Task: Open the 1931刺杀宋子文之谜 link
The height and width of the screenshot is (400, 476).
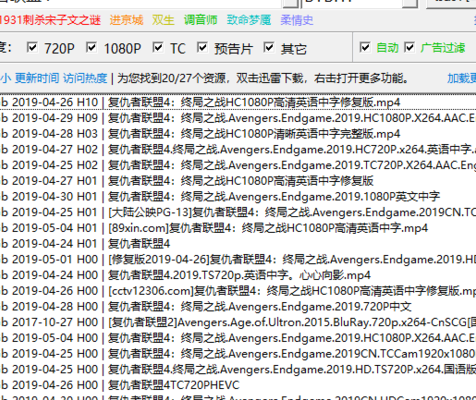Action: [x=50, y=20]
